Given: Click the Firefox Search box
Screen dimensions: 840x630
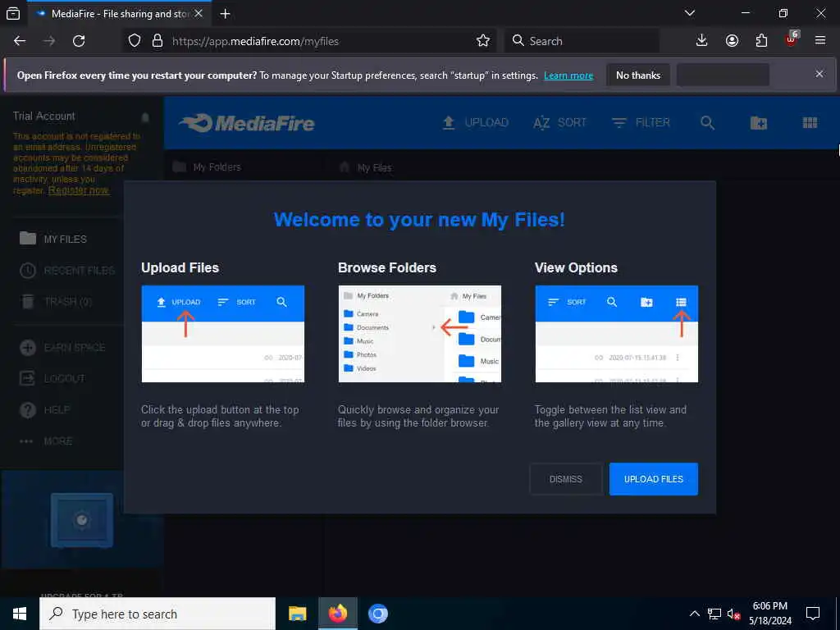Looking at the screenshot, I should click(x=582, y=41).
